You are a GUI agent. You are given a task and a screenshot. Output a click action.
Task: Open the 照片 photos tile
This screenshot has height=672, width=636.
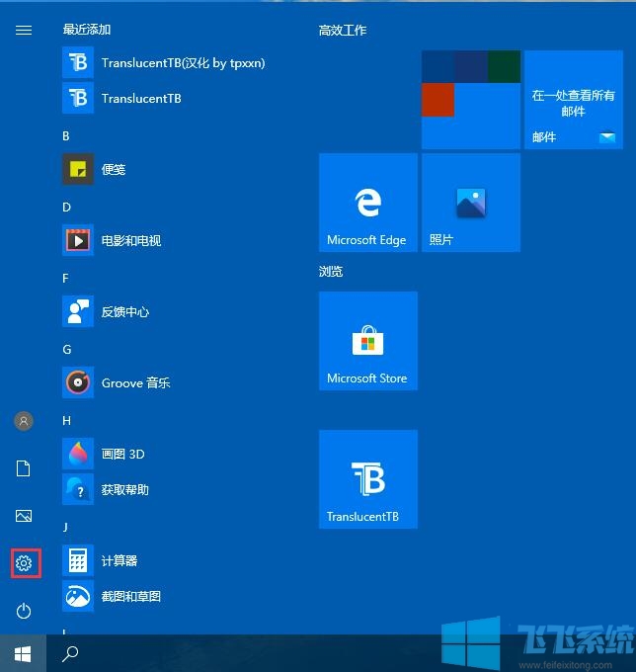click(x=470, y=203)
